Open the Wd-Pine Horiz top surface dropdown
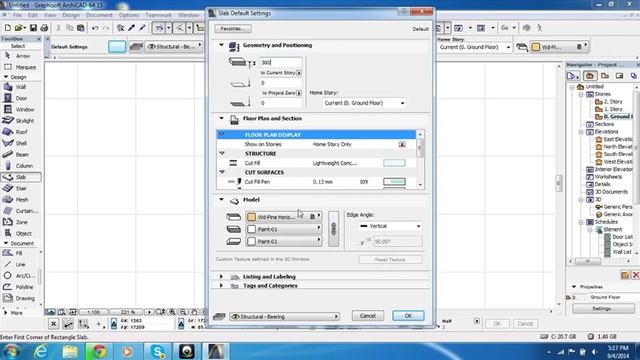 point(284,217)
